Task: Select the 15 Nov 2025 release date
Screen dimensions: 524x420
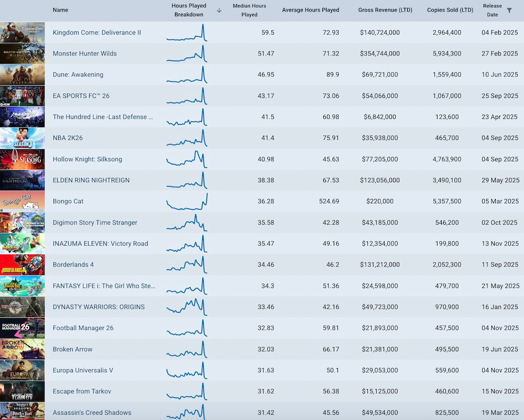Action: tap(500, 391)
